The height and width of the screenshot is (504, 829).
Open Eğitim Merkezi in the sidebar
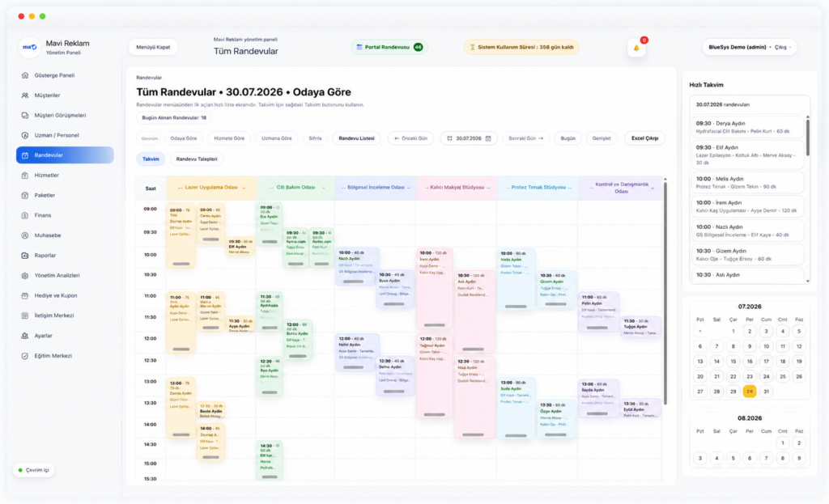point(53,355)
